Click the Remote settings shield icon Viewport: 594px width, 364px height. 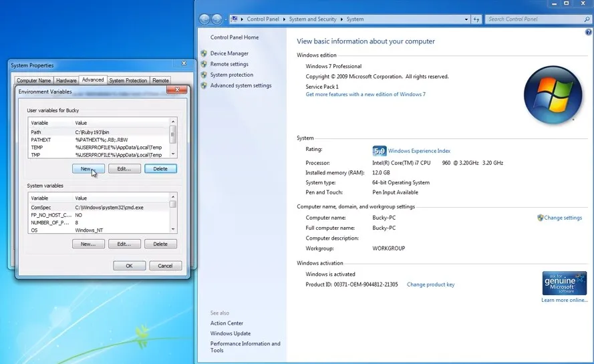tap(204, 64)
